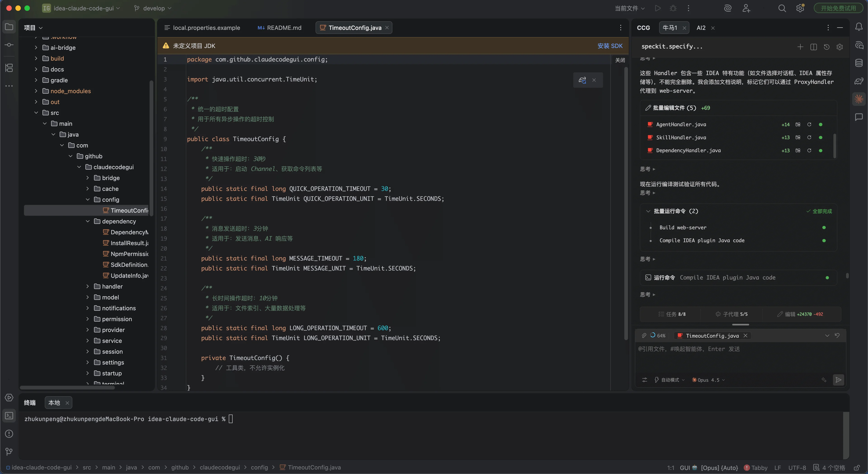Open CCG panel settings gear

[840, 47]
